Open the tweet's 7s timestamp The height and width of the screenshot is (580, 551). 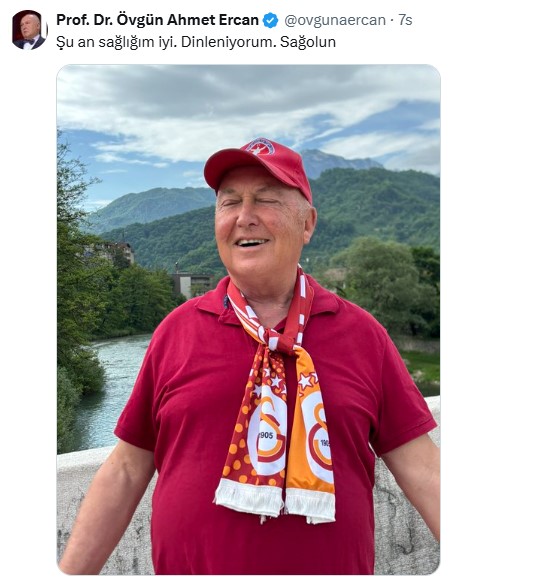click(x=405, y=20)
